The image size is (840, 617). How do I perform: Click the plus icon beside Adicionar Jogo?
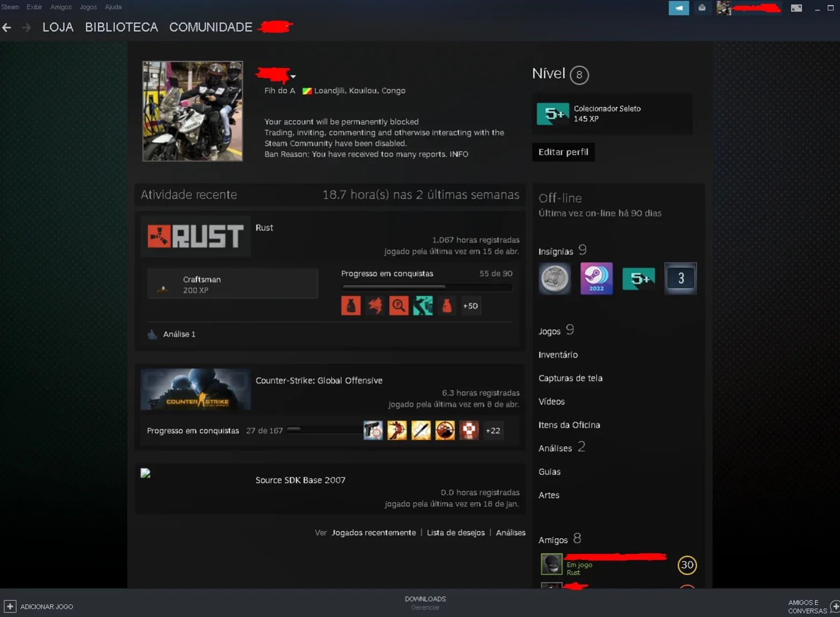[x=10, y=606]
